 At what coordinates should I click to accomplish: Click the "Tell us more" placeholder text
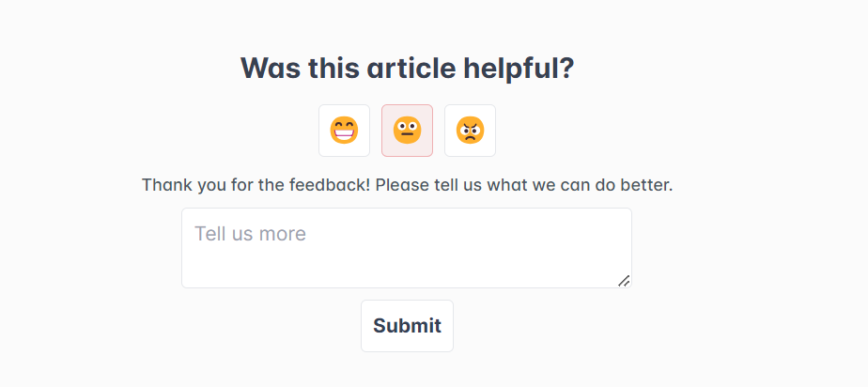pyautogui.click(x=250, y=233)
